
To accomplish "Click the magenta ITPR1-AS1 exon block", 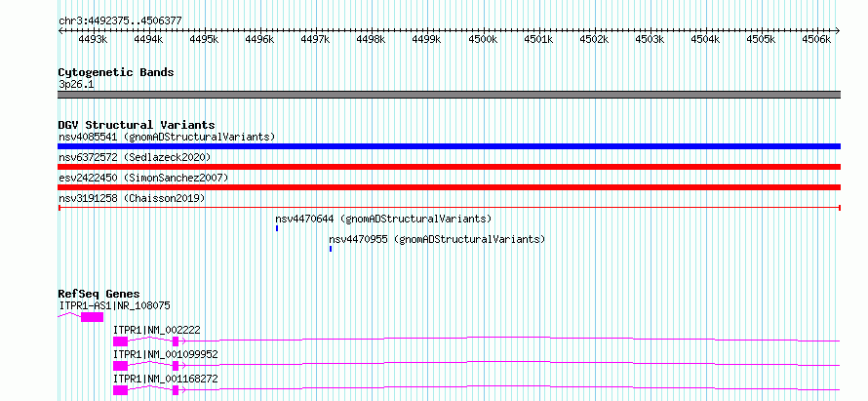I will coord(92,317).
